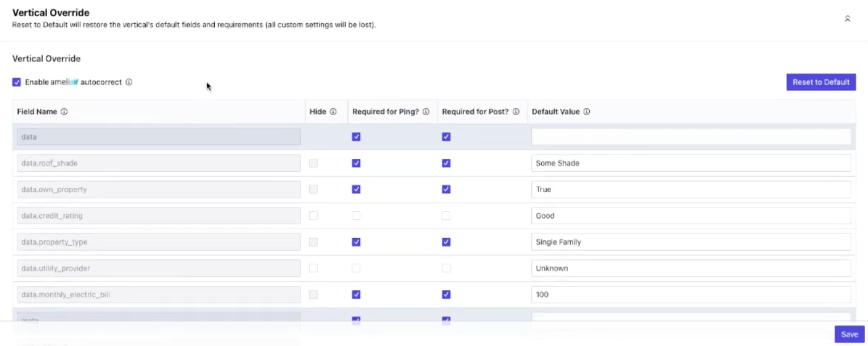Click the Unknown default value field

pyautogui.click(x=691, y=268)
